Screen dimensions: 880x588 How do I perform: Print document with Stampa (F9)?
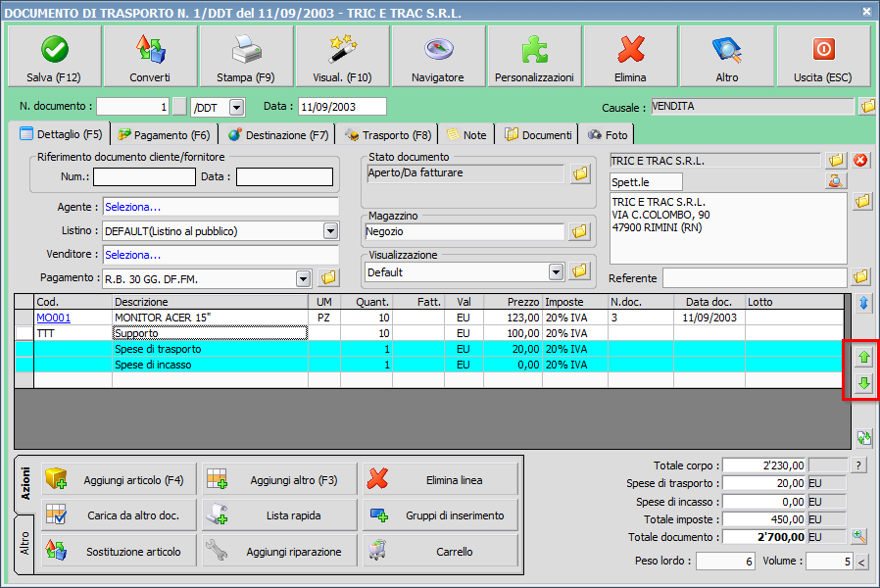tap(245, 57)
